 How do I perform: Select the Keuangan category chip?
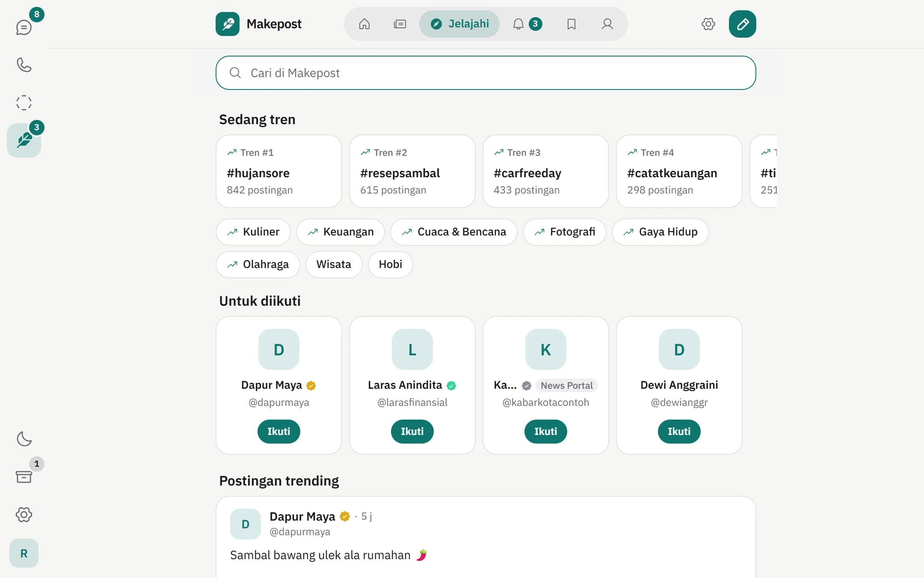pyautogui.click(x=341, y=232)
